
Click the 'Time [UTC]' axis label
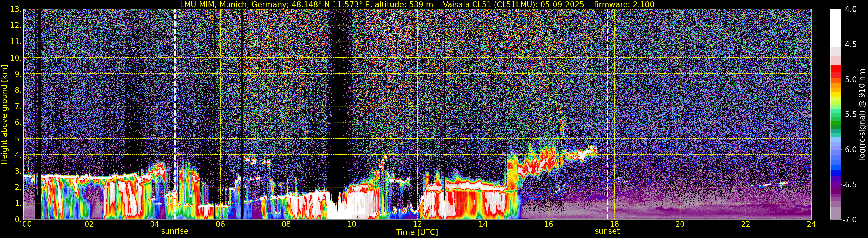(x=417, y=232)
